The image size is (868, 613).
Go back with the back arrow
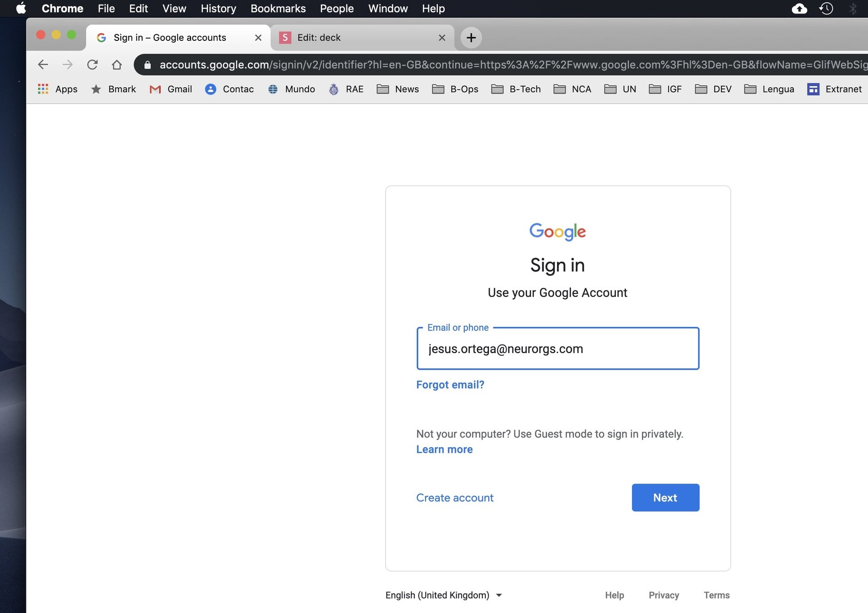tap(43, 64)
